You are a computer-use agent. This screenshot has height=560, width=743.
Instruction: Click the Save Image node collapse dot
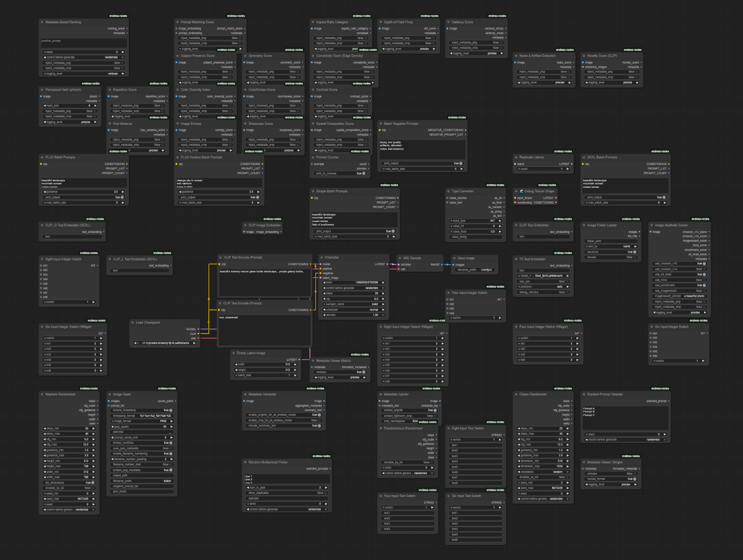coord(454,258)
